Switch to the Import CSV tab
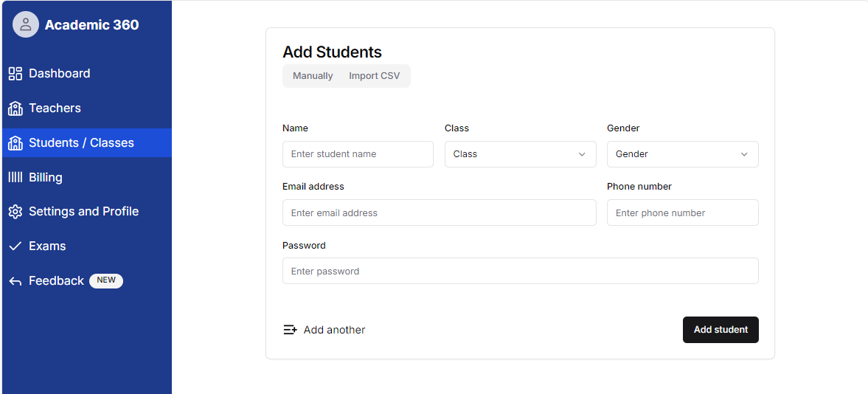Image resolution: width=868 pixels, height=394 pixels. 374,76
